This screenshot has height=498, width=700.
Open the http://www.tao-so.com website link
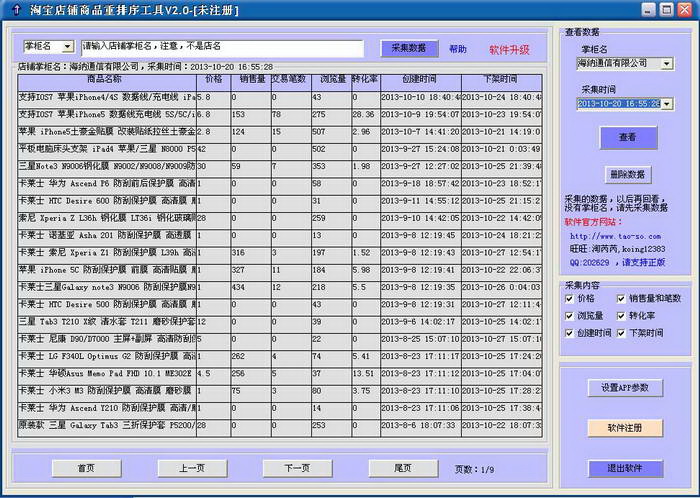(615, 236)
